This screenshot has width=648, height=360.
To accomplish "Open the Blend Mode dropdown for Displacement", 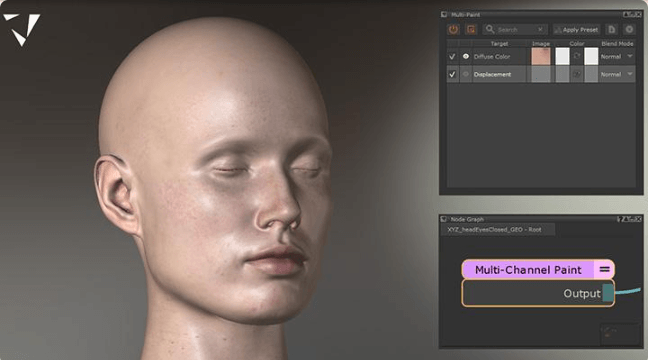I will click(617, 74).
